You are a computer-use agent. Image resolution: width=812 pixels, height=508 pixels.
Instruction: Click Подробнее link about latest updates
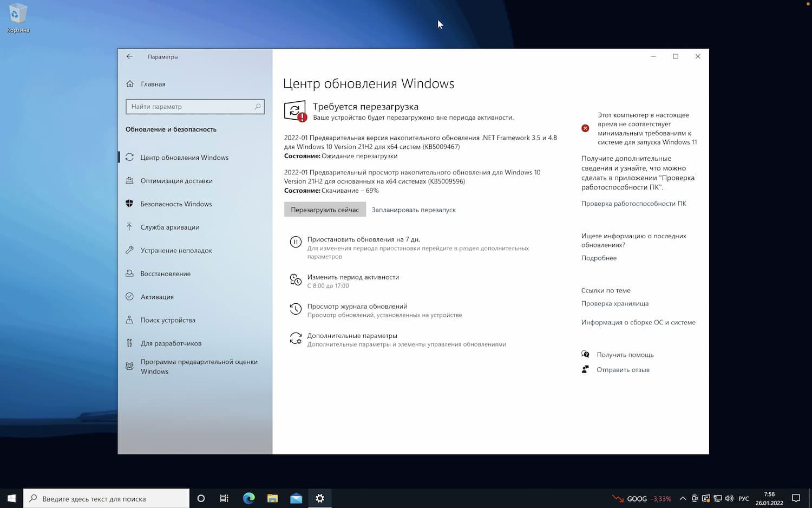coord(599,258)
